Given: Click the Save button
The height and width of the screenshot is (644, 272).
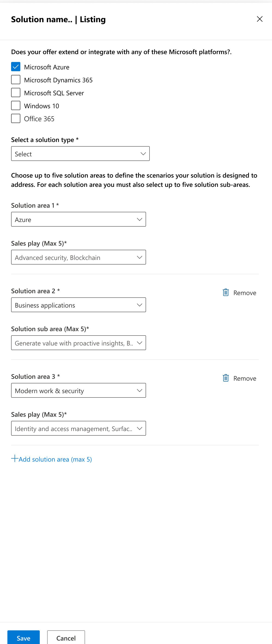Looking at the screenshot, I should (24, 638).
